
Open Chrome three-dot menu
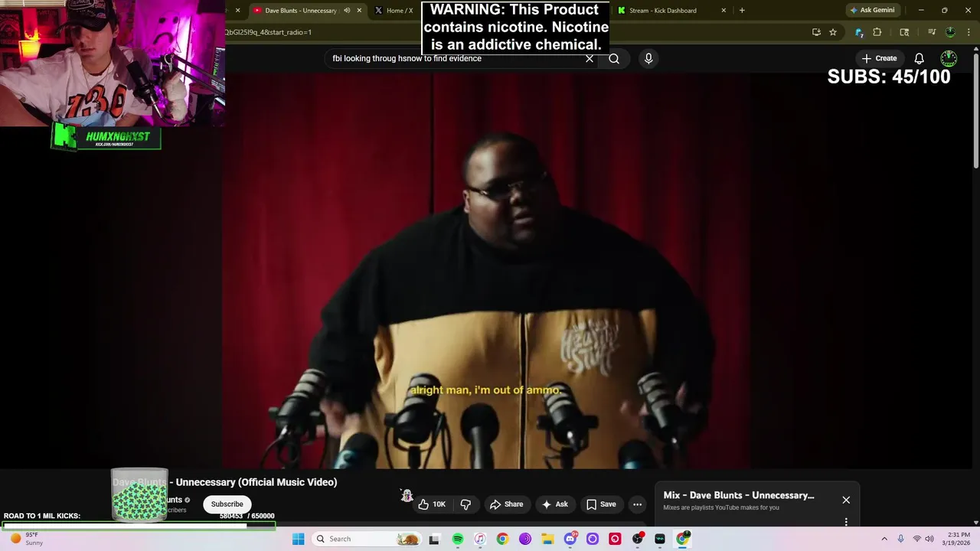(967, 32)
